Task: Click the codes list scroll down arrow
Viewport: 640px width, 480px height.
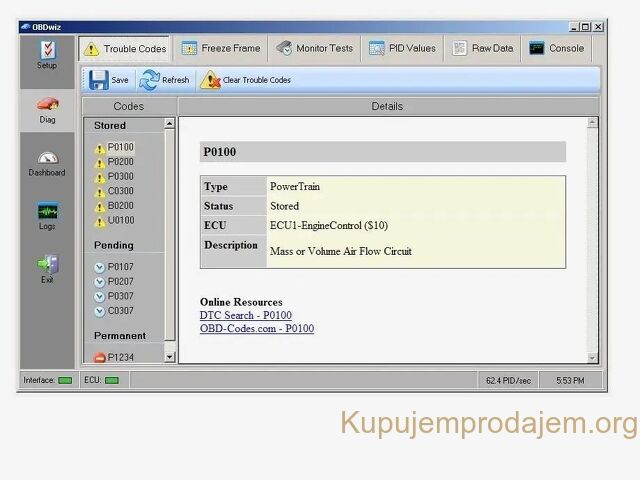Action: (x=169, y=356)
